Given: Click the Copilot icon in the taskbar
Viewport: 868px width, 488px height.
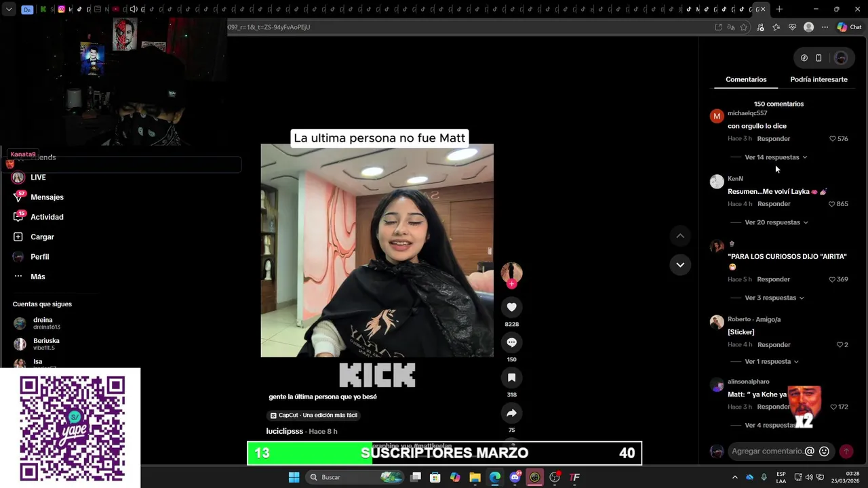Looking at the screenshot, I should point(455,477).
